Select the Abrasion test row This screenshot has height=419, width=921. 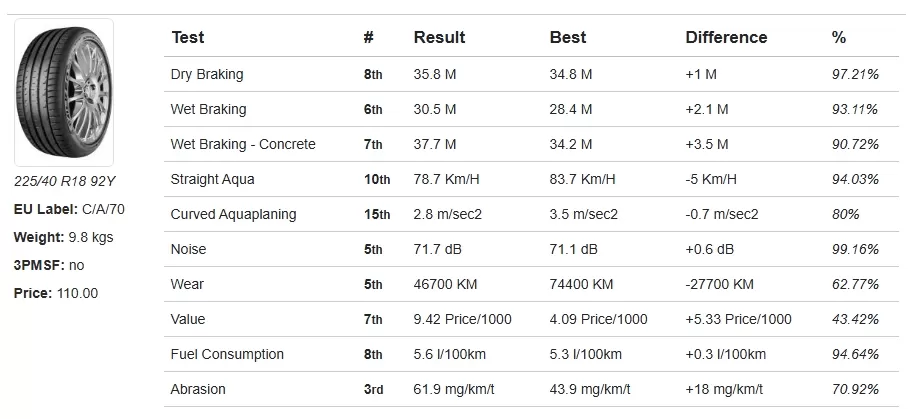(x=531, y=389)
